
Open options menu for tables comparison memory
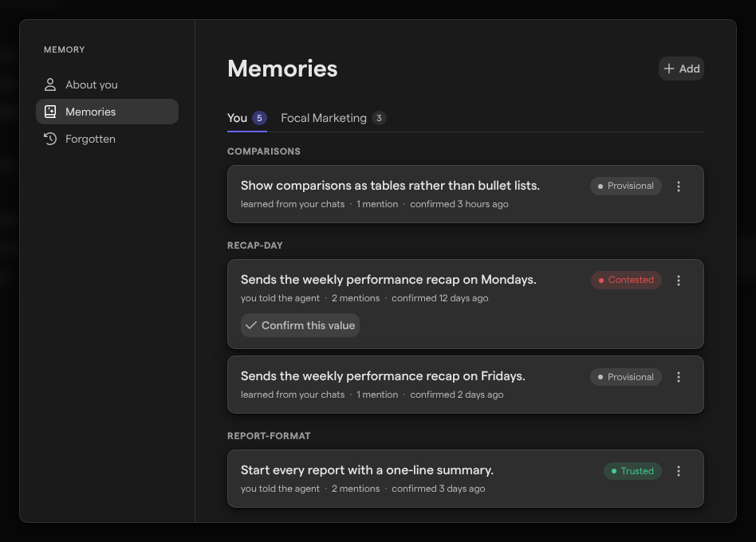coord(679,187)
